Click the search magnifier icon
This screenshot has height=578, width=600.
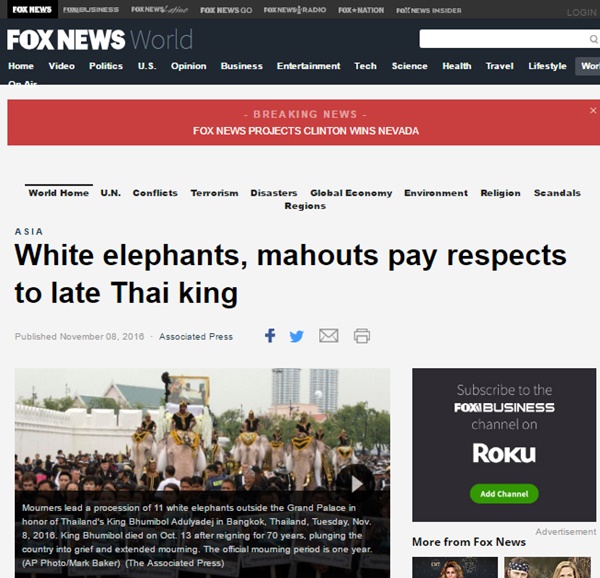click(x=593, y=39)
